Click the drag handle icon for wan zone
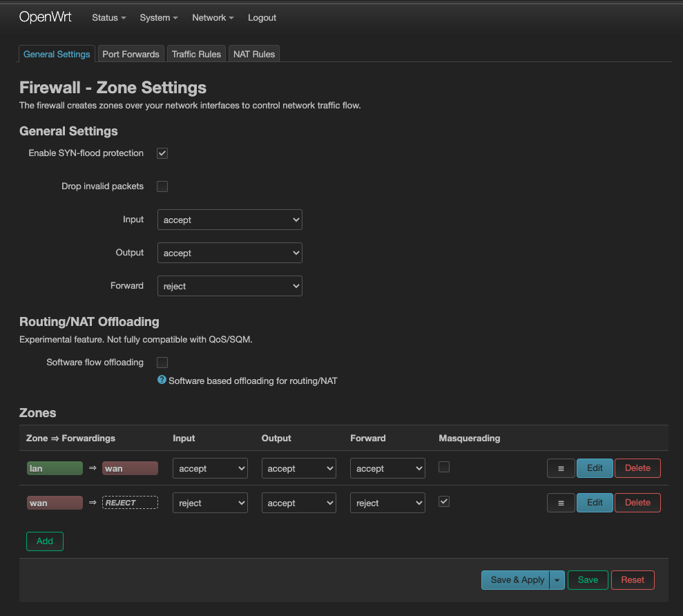This screenshot has width=683, height=616. [561, 503]
